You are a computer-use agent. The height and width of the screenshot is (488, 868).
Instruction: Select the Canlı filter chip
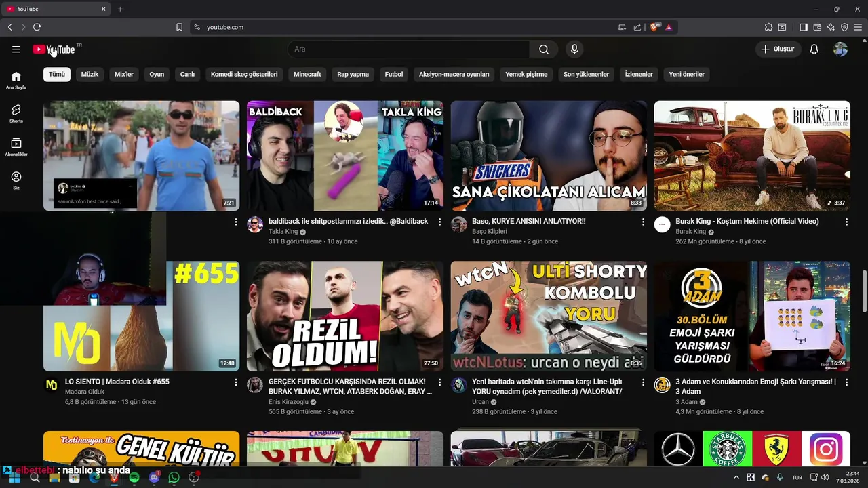[187, 75]
